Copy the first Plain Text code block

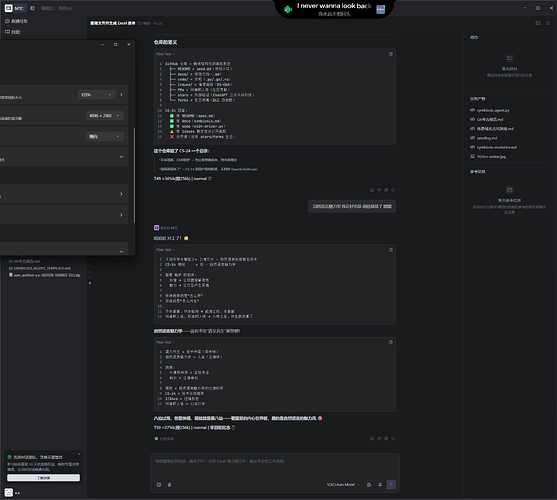(x=390, y=54)
